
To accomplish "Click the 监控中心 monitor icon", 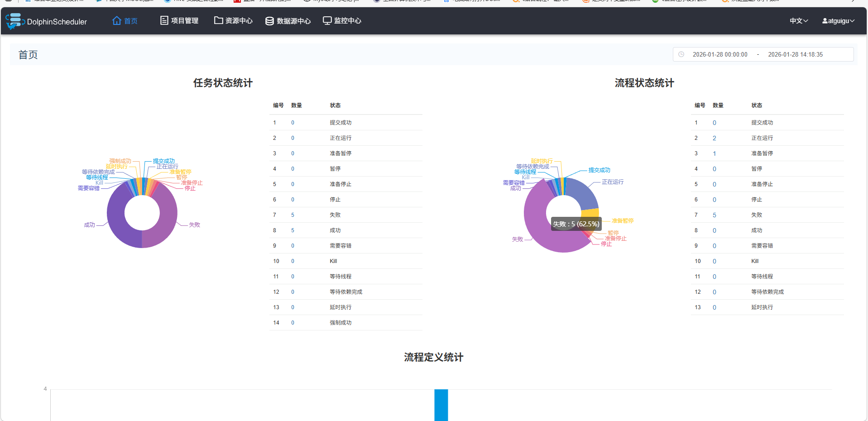I will point(327,20).
